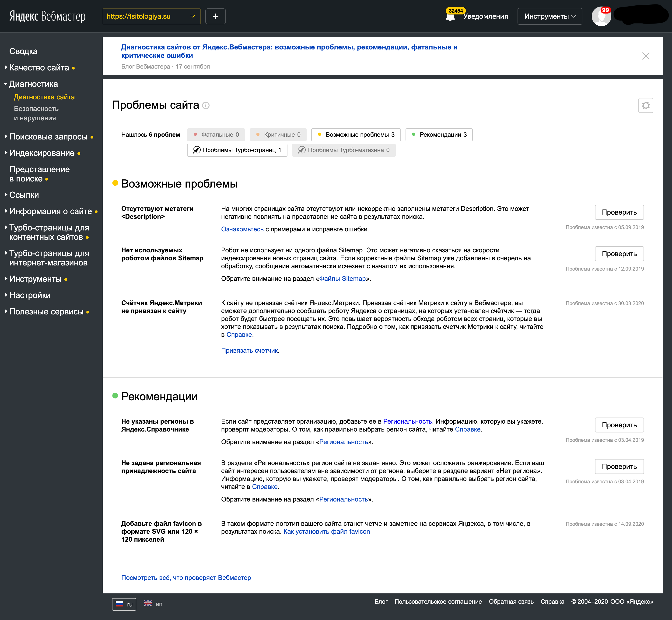672x620 pixels.
Task: Click the Яндекс Вебмастер logo
Action: (47, 16)
